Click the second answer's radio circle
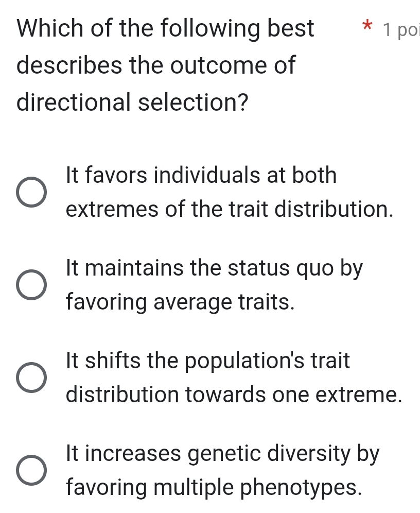420x513 pixels. pyautogui.click(x=32, y=285)
